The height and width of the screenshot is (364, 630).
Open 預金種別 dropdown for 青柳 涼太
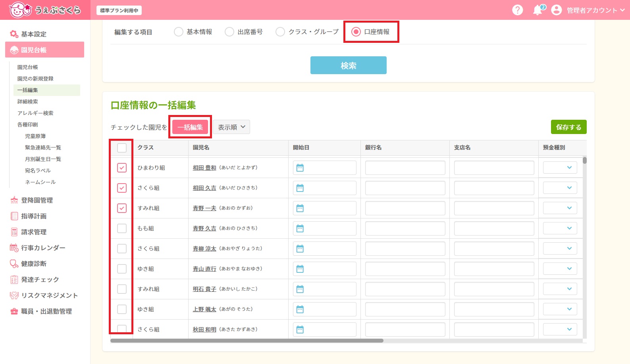click(x=560, y=249)
